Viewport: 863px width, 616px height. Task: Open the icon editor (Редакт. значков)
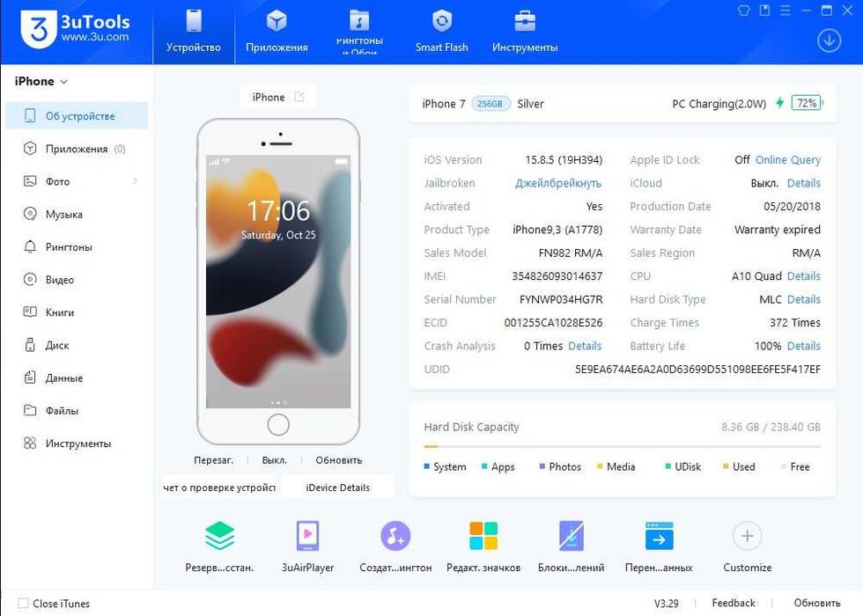[x=483, y=536]
